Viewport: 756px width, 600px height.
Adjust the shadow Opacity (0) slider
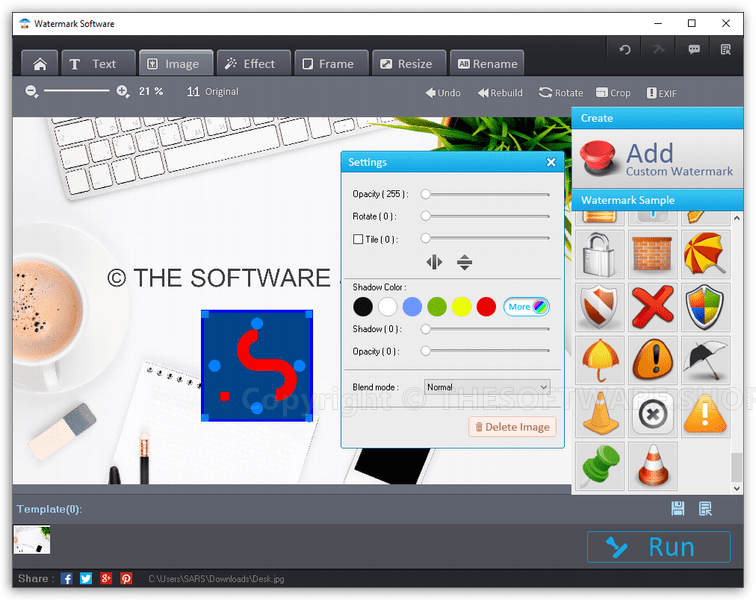485,351
